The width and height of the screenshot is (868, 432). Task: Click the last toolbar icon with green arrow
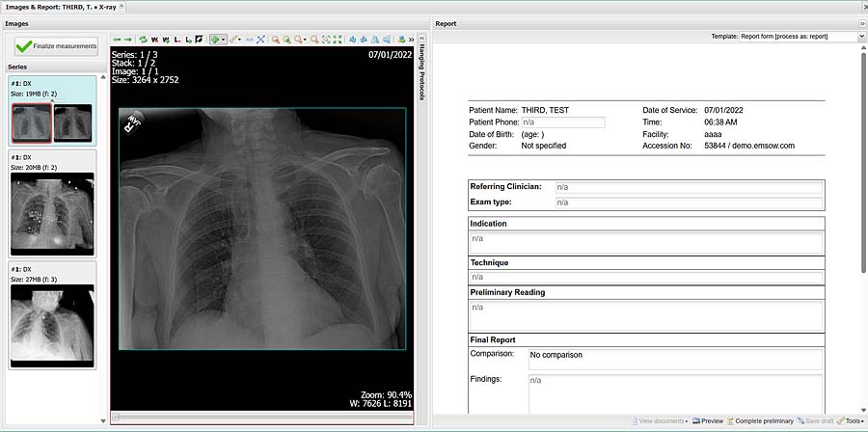(x=402, y=40)
